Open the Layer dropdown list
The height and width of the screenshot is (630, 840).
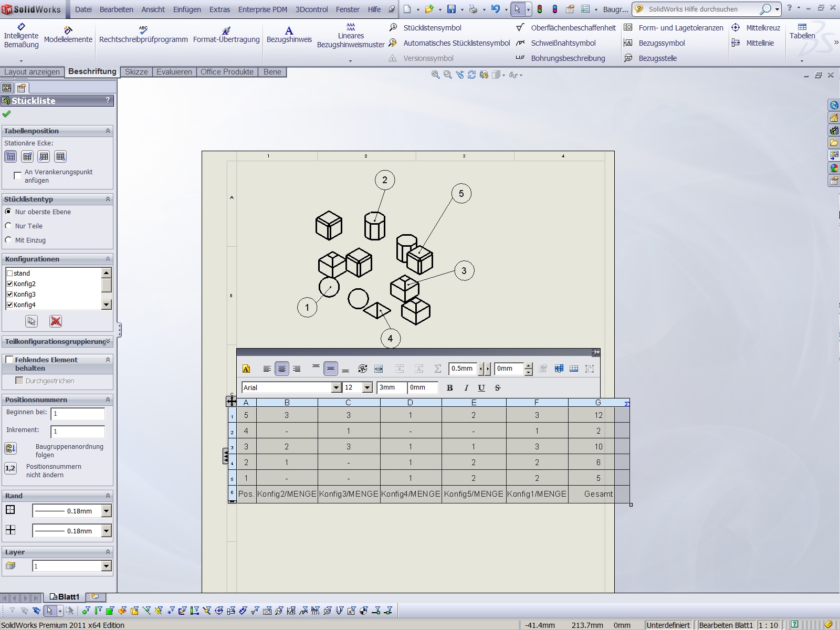click(107, 566)
